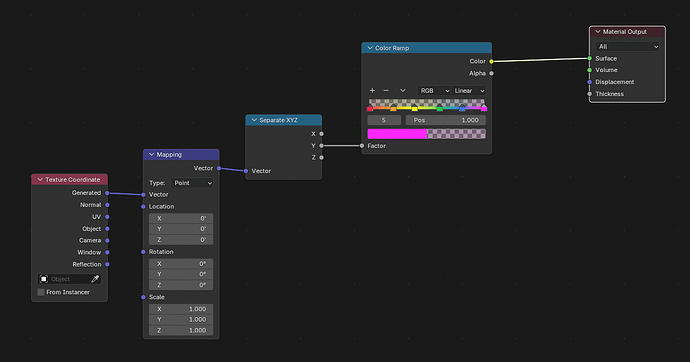
Task: Click the Color Ramp Color output socket
Action: pos(491,61)
